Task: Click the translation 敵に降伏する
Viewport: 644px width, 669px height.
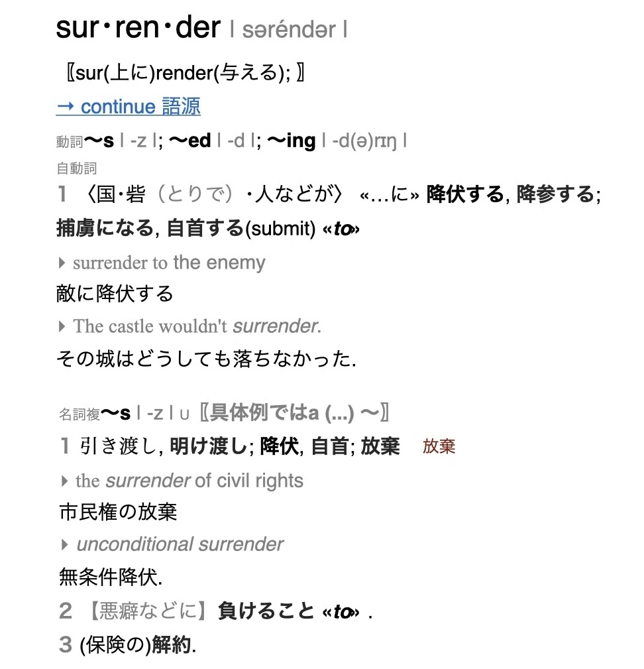Action: click(x=115, y=294)
